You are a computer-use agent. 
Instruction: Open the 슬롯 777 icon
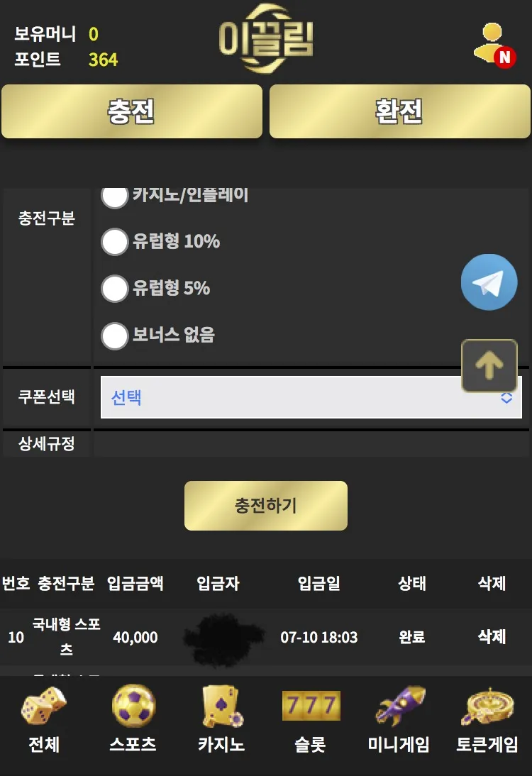tap(311, 705)
